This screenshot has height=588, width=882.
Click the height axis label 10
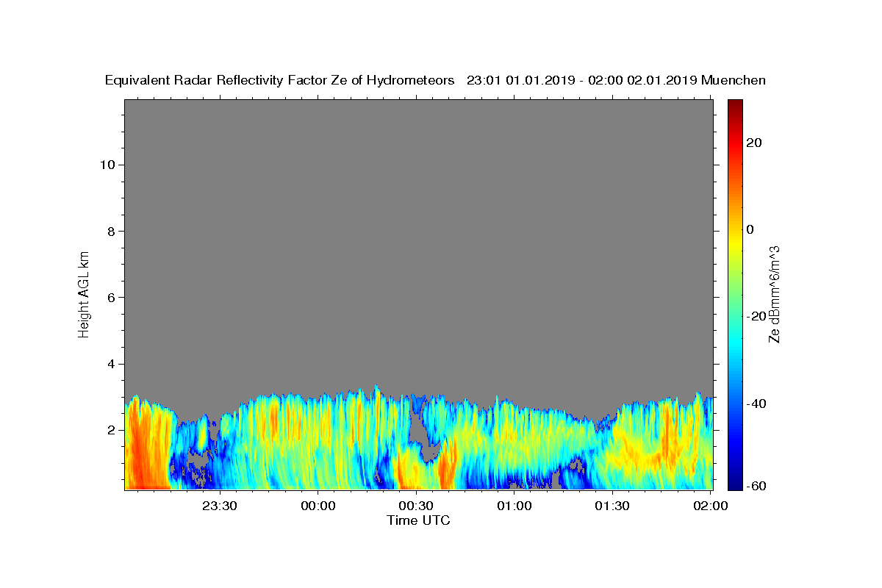107,165
